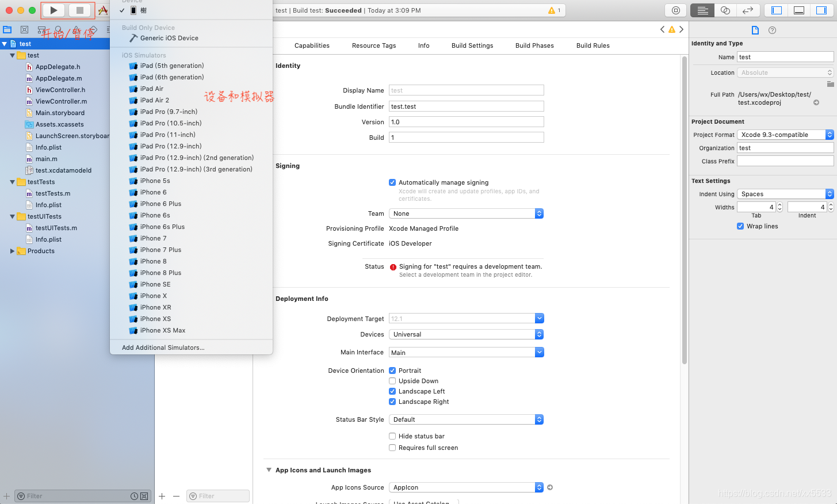The width and height of the screenshot is (837, 504).
Task: Click the signing status error icon
Action: pyautogui.click(x=393, y=267)
